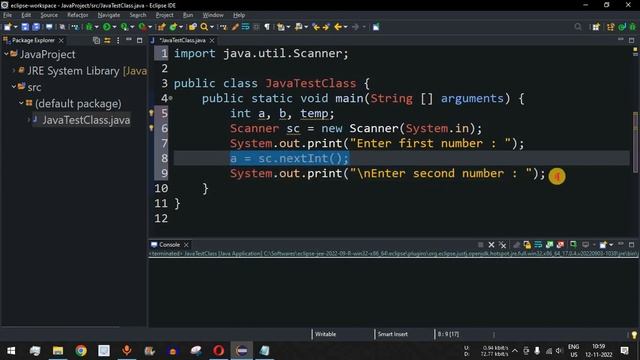Toggle Console Word Wrap icon
The width and height of the screenshot is (640, 360).
tap(538, 245)
